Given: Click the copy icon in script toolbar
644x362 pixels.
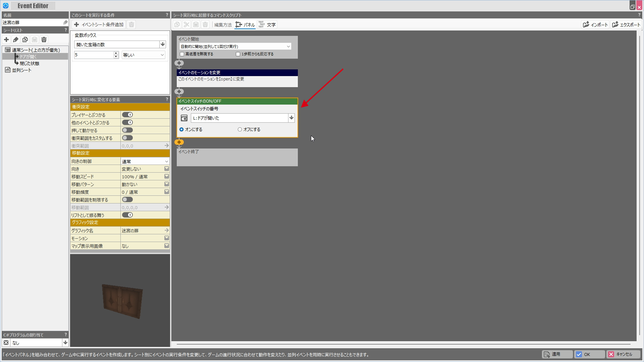Looking at the screenshot, I should coord(177,24).
